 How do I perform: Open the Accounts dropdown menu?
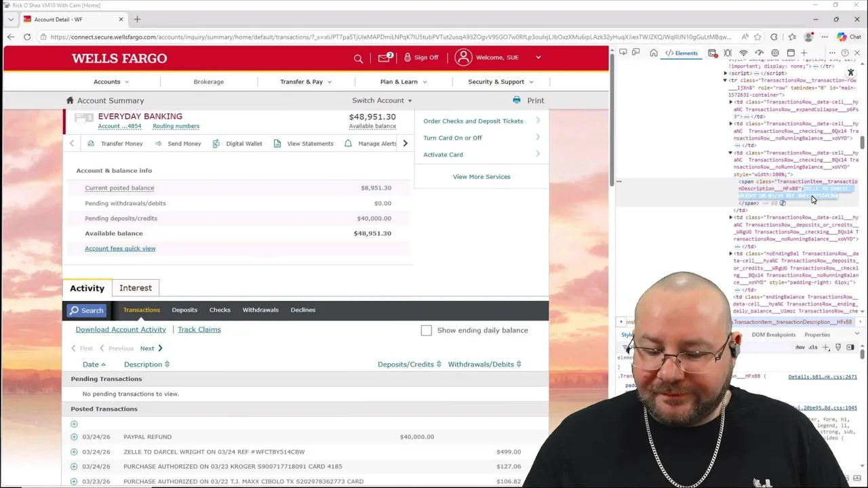111,81
